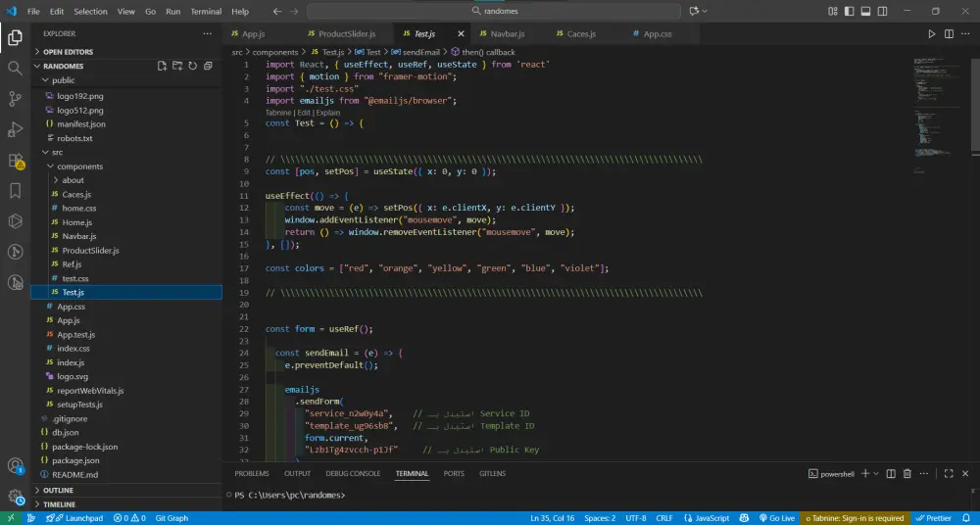
Task: Change indentation from Spaces: 2
Action: (x=600, y=518)
